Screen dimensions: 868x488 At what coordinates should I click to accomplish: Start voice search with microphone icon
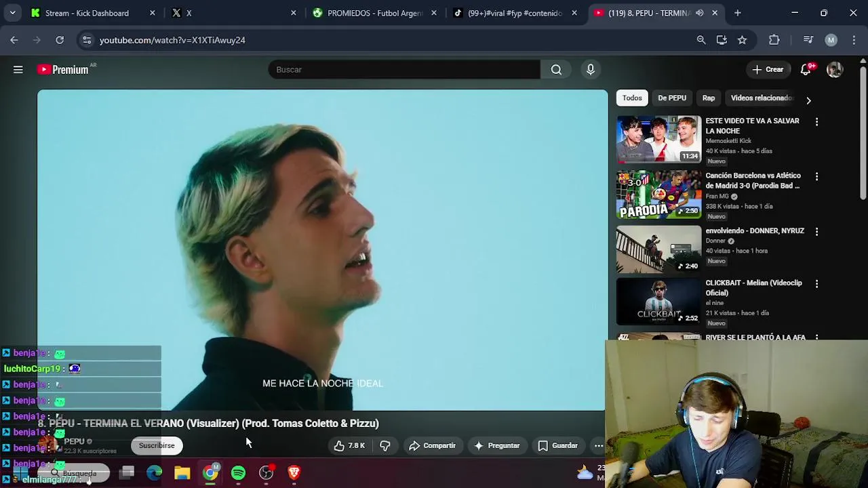click(591, 69)
